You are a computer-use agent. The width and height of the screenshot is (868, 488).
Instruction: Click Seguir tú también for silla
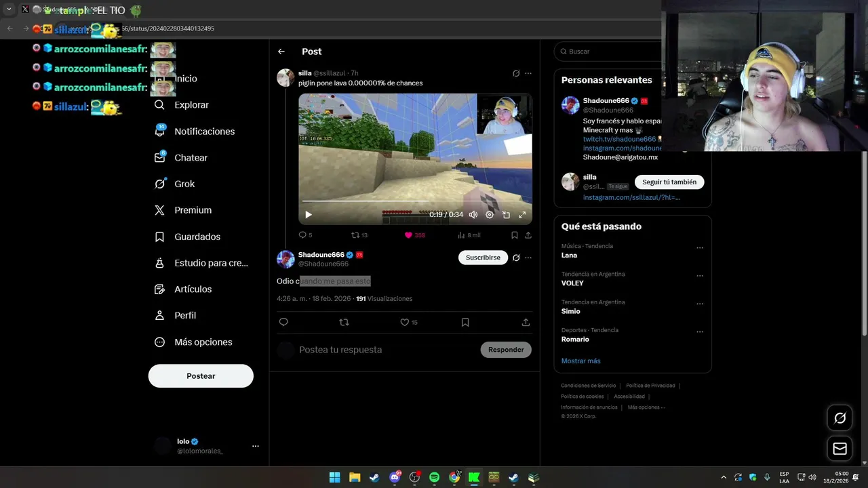(669, 182)
